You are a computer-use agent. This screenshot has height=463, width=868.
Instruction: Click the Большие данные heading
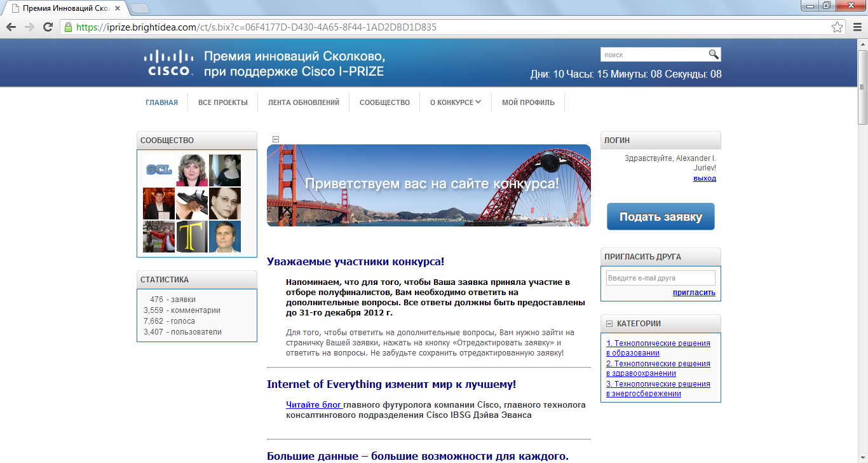417,456
